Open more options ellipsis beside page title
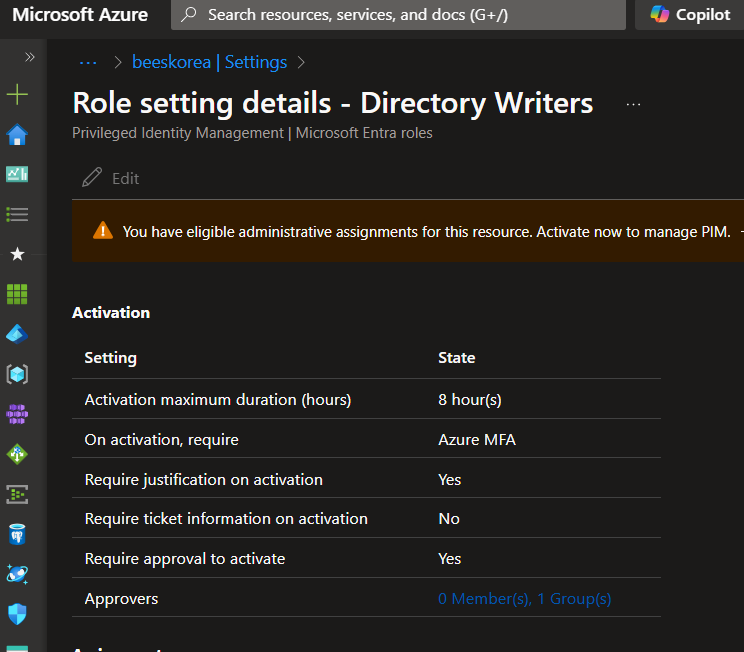 (x=633, y=104)
